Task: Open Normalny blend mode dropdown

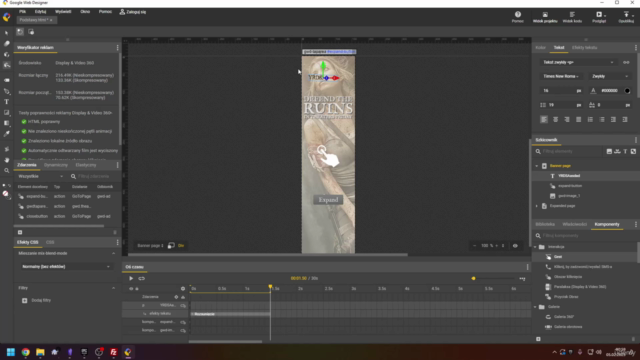Action: tap(66, 267)
